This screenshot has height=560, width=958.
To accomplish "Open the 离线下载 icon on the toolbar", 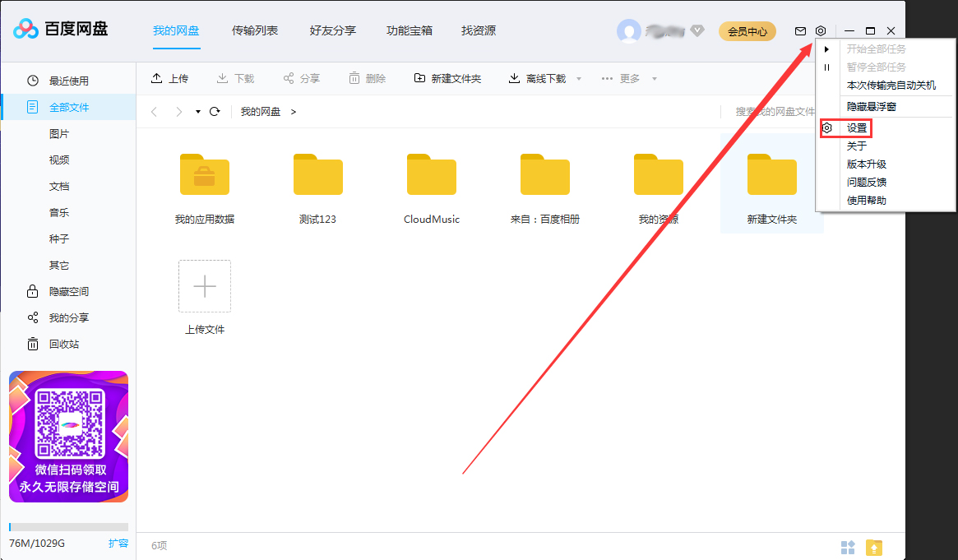I will tap(512, 78).
